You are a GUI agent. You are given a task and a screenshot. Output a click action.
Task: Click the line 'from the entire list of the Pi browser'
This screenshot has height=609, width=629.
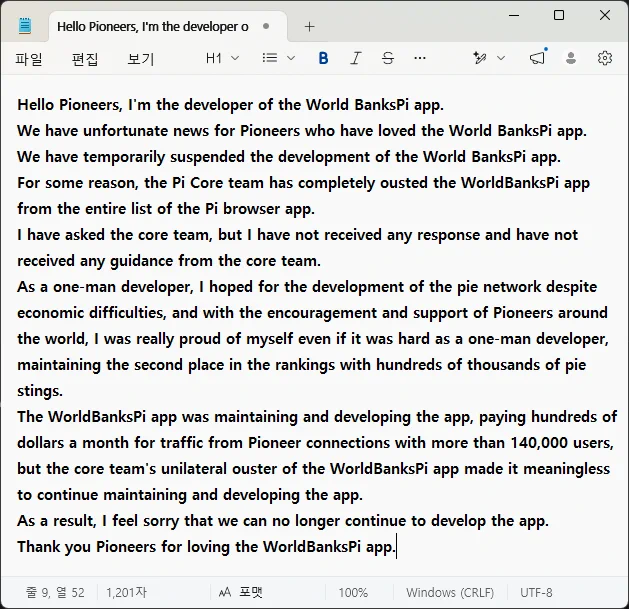166,209
